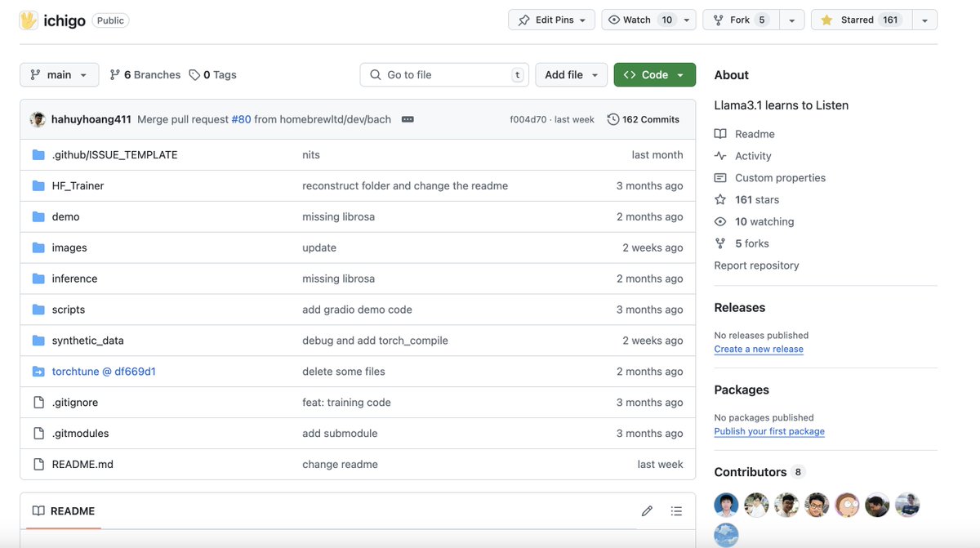Click the submodule icon next to torchtune

click(x=38, y=372)
